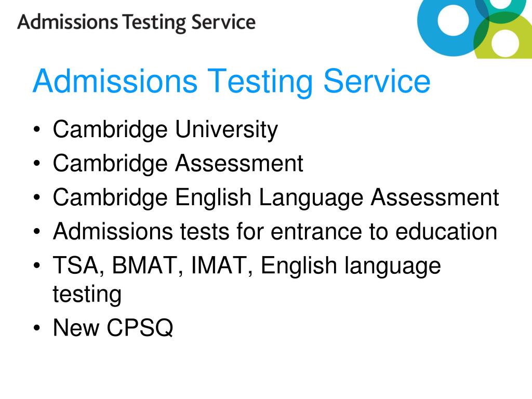Click the word Service in blue title
The height and width of the screenshot is (399, 532).
(x=377, y=81)
